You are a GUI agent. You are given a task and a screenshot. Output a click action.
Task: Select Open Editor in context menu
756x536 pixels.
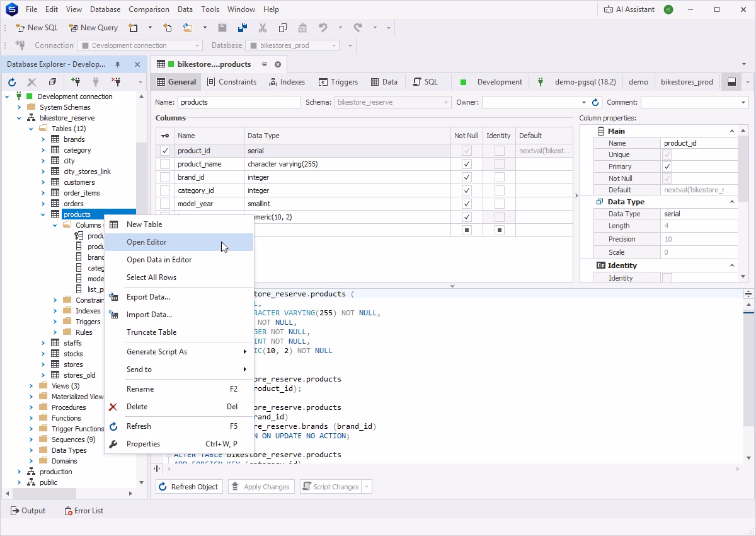coord(179,242)
